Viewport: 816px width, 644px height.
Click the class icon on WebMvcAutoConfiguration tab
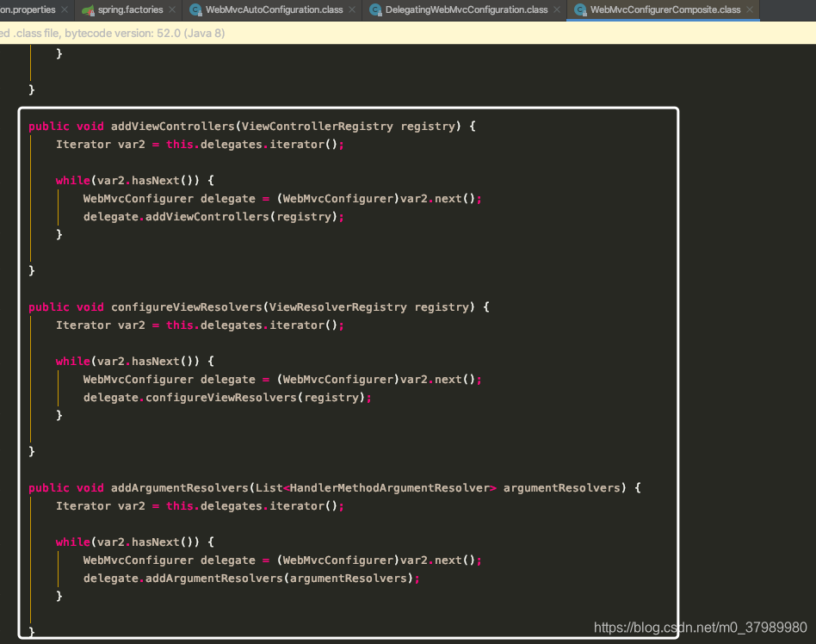tap(195, 9)
